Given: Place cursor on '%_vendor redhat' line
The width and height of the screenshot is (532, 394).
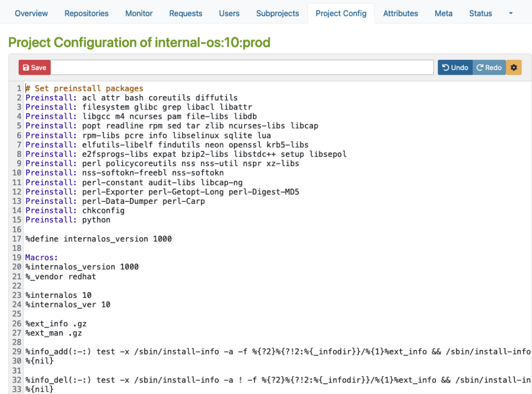Looking at the screenshot, I should pyautogui.click(x=61, y=277).
